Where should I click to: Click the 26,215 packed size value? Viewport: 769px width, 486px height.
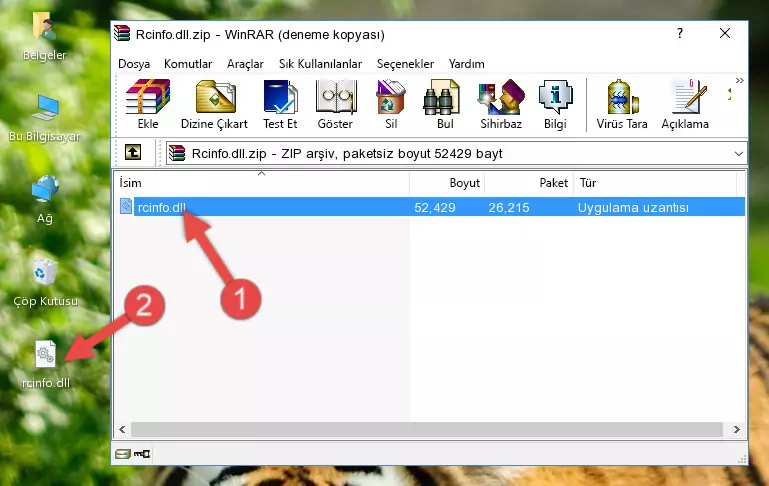[x=509, y=207]
